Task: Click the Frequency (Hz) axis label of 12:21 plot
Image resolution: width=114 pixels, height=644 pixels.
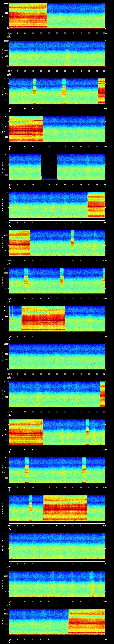Action: click(x=3, y=16)
